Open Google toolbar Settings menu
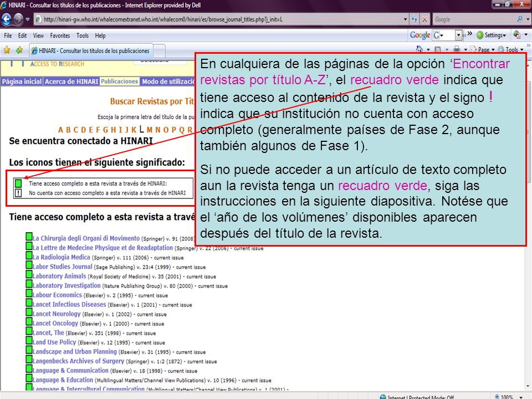The width and height of the screenshot is (532, 399). point(492,35)
